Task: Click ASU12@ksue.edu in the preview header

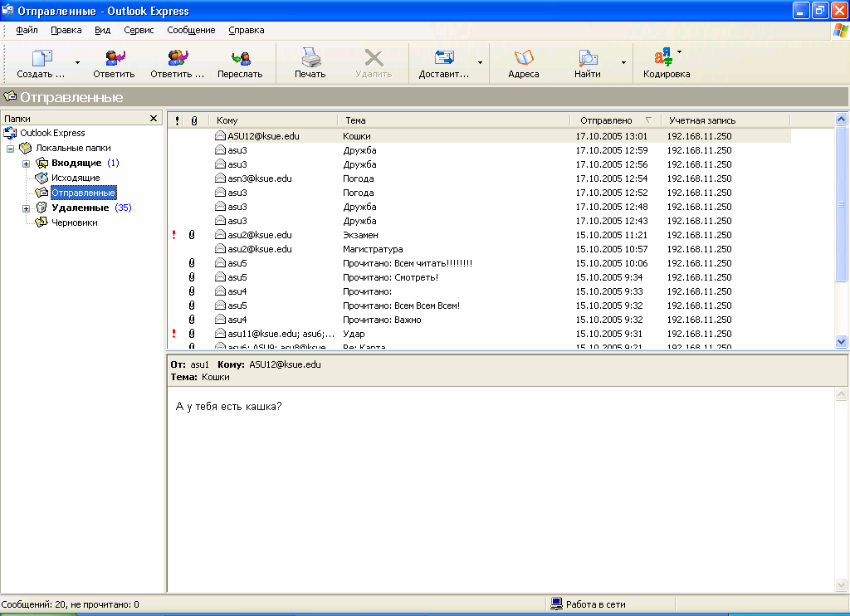Action: coord(286,364)
